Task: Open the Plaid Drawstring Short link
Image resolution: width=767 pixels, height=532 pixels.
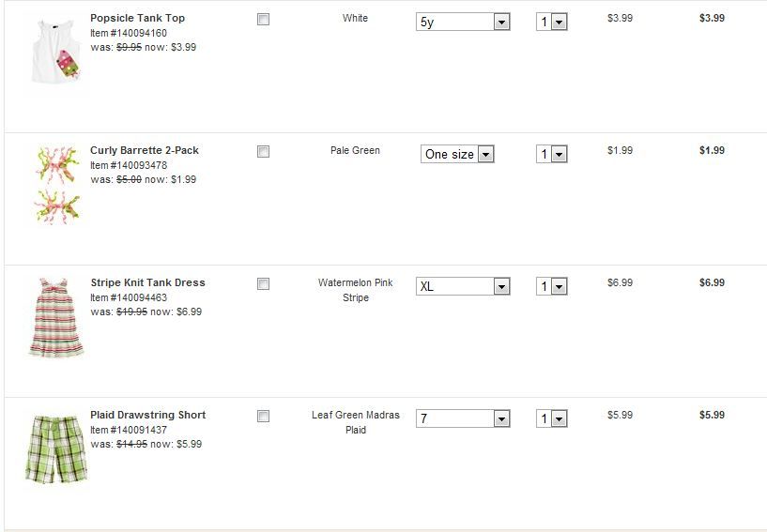Action: (147, 415)
